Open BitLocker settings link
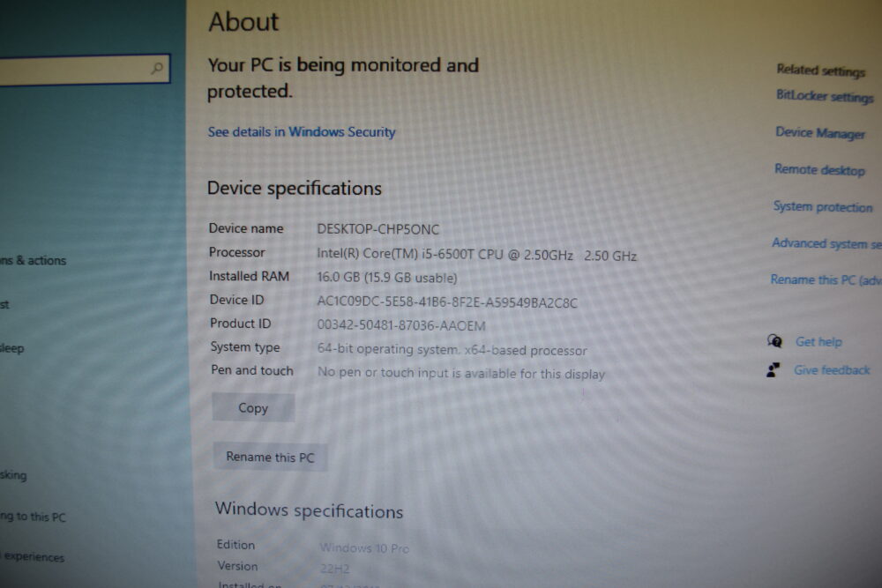882x588 pixels. click(825, 96)
